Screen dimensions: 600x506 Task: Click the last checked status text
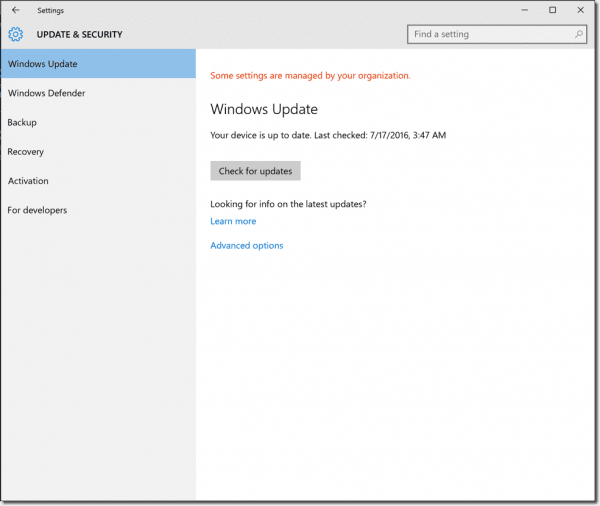328,135
